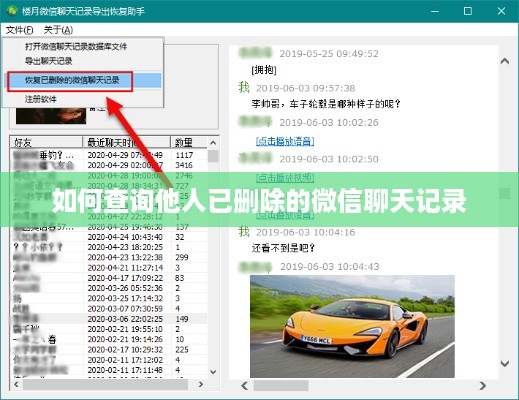The image size is (519, 400).
Task: Click the friend list scroll-right arrow
Action: pyautogui.click(x=201, y=384)
